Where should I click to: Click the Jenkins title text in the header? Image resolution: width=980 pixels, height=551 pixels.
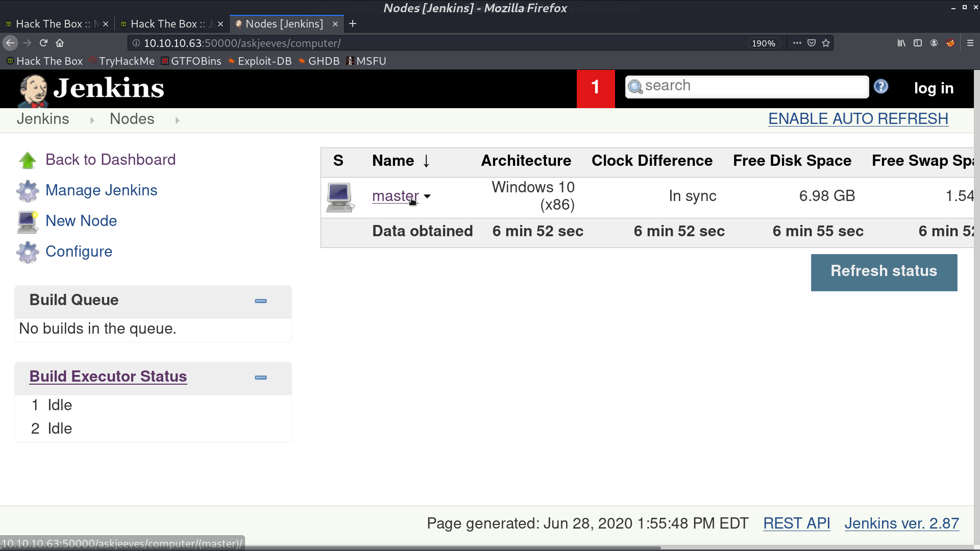click(x=109, y=88)
